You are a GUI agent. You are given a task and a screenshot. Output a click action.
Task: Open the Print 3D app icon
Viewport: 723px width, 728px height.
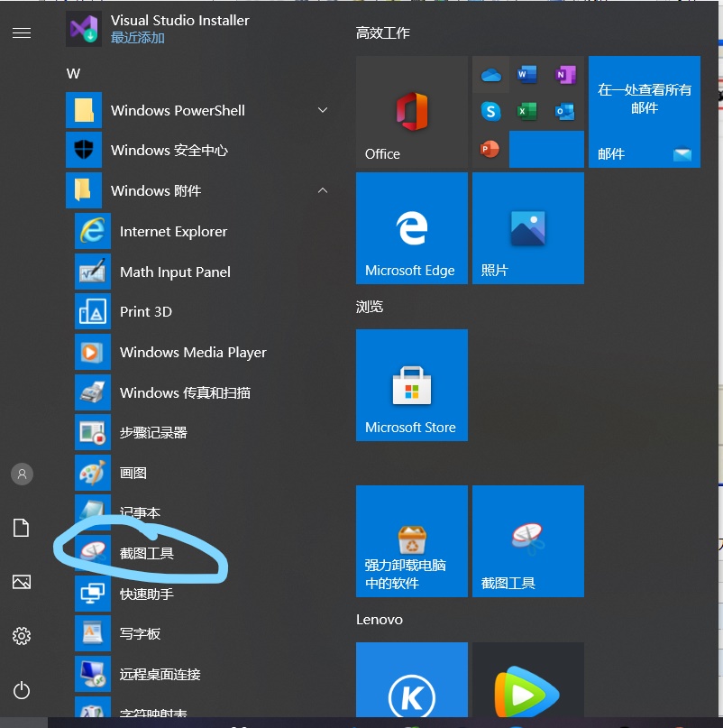pyautogui.click(x=93, y=311)
